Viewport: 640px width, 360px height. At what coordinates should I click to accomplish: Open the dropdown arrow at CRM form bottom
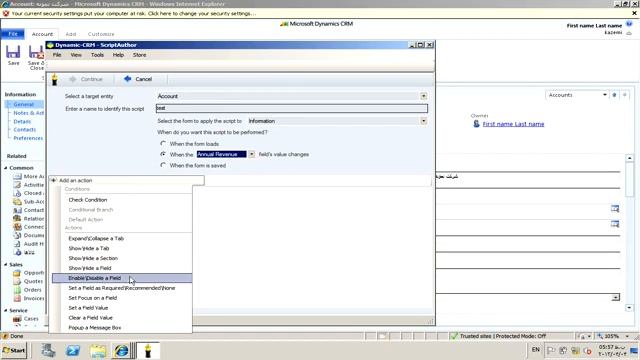[616, 298]
